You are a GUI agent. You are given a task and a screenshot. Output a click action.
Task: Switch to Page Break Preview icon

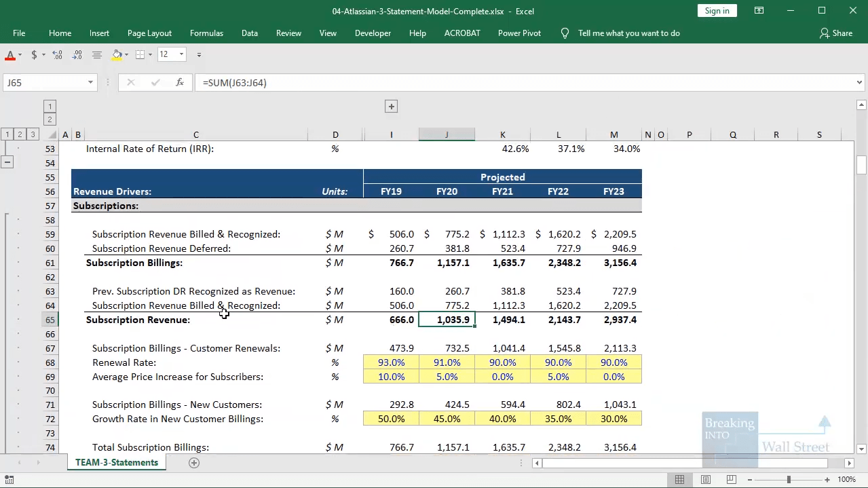tap(731, 479)
